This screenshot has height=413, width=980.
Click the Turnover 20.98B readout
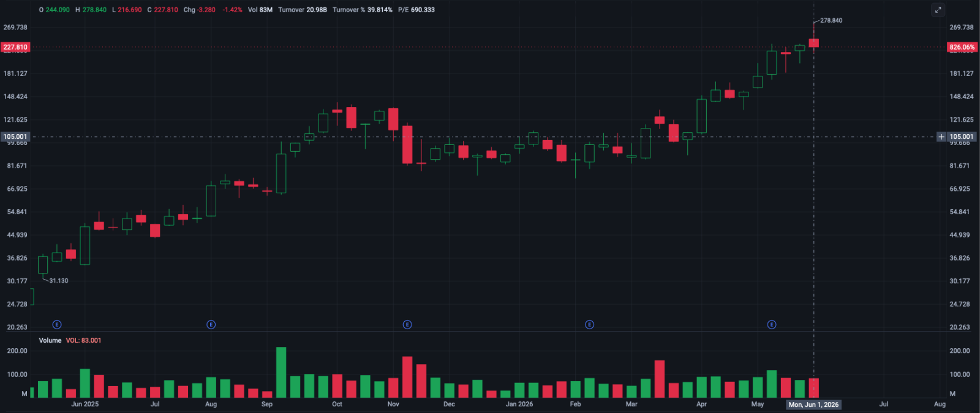pos(303,10)
